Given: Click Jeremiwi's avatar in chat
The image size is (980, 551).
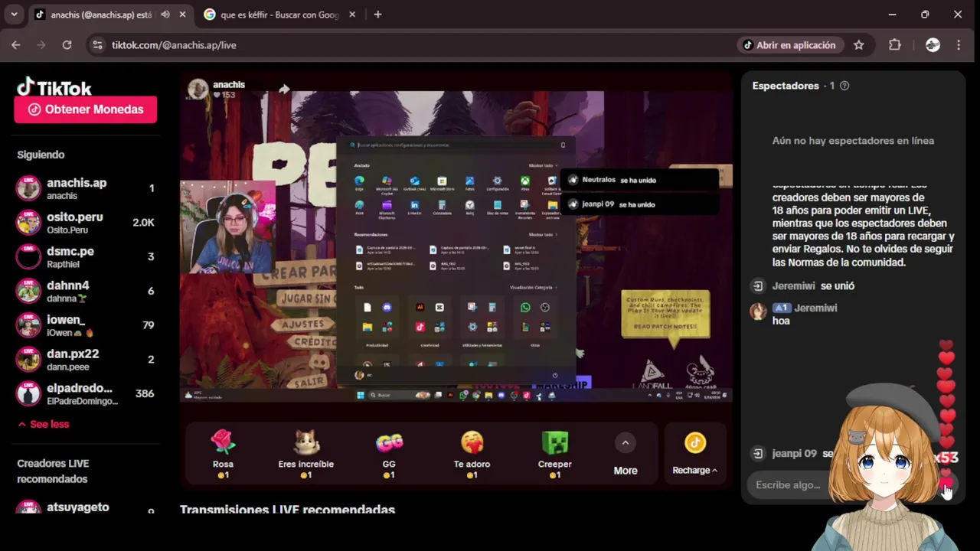Looking at the screenshot, I should pos(758,311).
